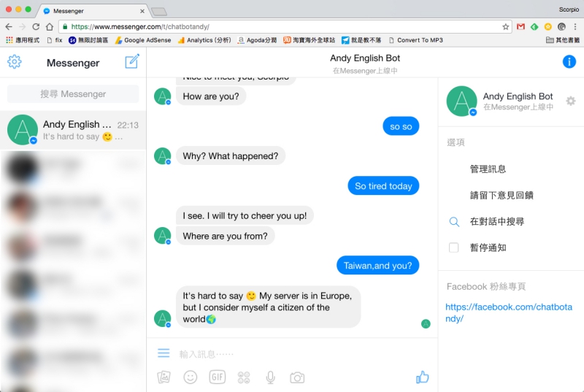The width and height of the screenshot is (584, 392).
Task: Click search in conversation magnifier icon
Action: click(454, 222)
